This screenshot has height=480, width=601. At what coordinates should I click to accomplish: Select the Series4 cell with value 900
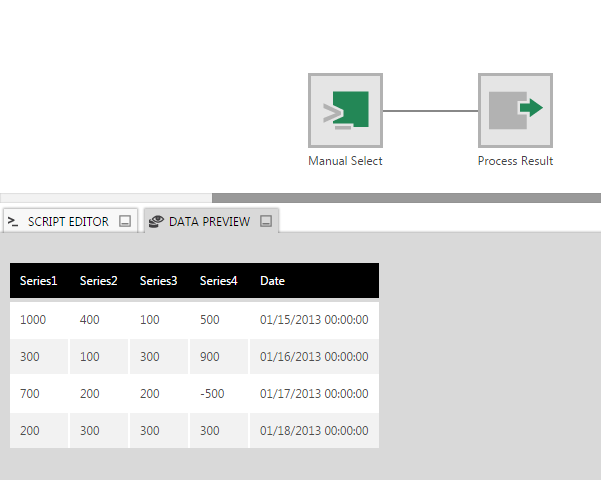coord(210,357)
